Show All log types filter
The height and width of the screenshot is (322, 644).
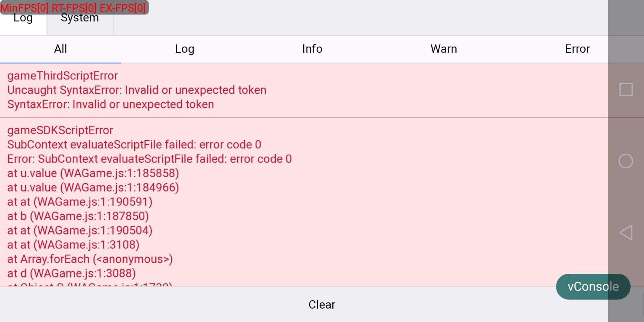coord(60,49)
